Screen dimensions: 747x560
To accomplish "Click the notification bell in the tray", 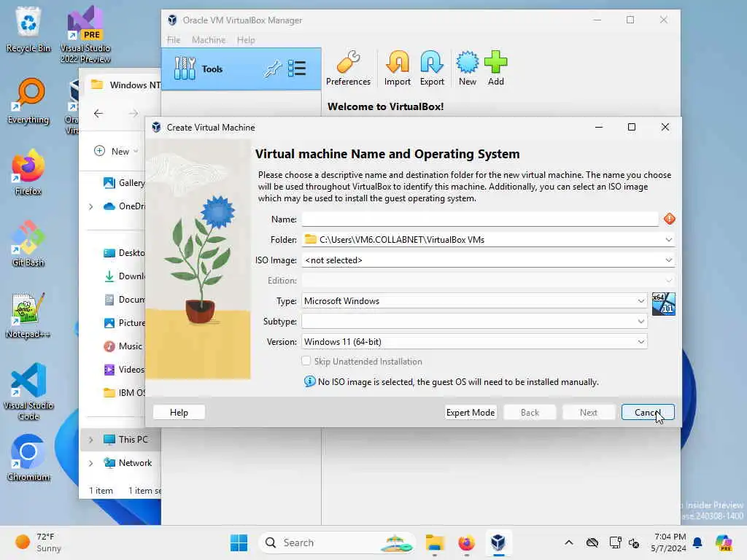I will [x=697, y=542].
